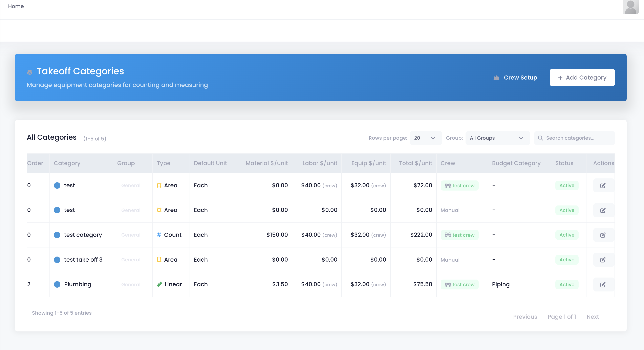The width and height of the screenshot is (644, 350).
Task: Click the Previous page link
Action: (x=525, y=317)
